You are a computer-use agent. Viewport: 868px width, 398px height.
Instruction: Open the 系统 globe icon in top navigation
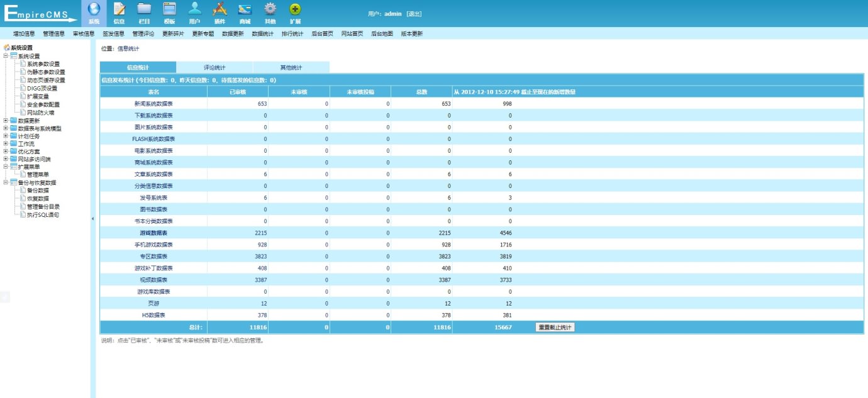tap(94, 9)
